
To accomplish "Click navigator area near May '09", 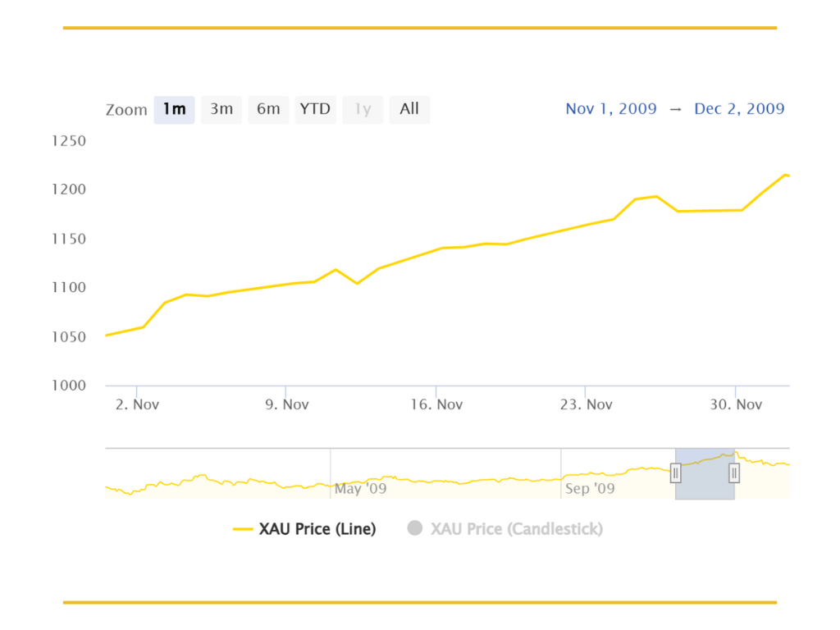I will [x=360, y=488].
